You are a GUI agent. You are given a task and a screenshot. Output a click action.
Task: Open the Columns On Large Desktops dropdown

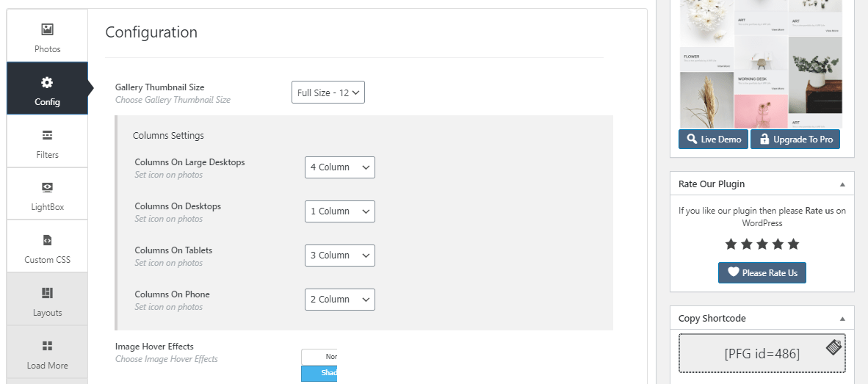[340, 167]
